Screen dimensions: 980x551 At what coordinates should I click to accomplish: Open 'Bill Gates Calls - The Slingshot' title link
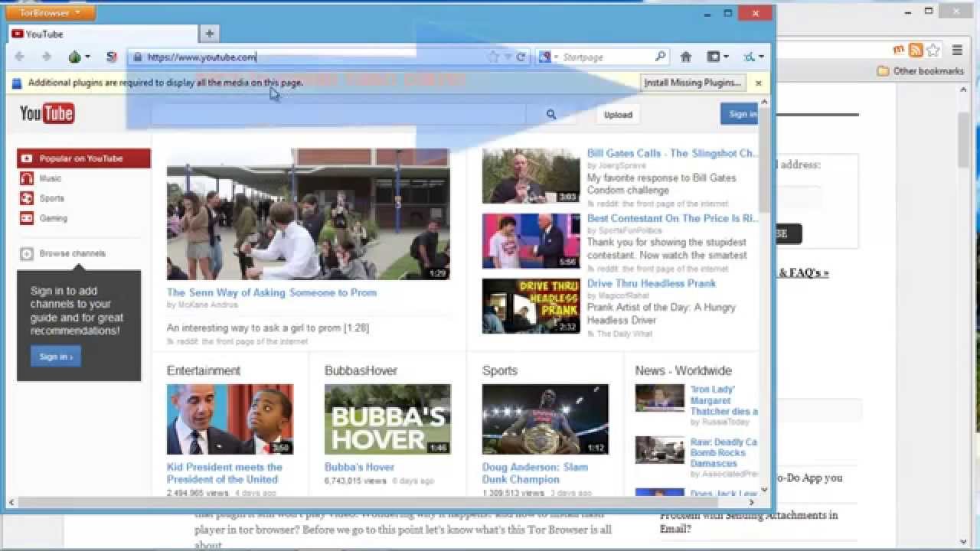[672, 153]
